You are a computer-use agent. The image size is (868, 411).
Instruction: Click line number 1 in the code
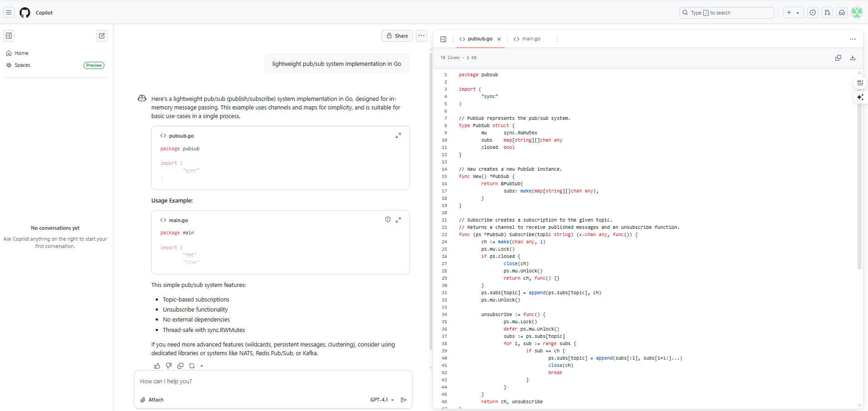[445, 75]
